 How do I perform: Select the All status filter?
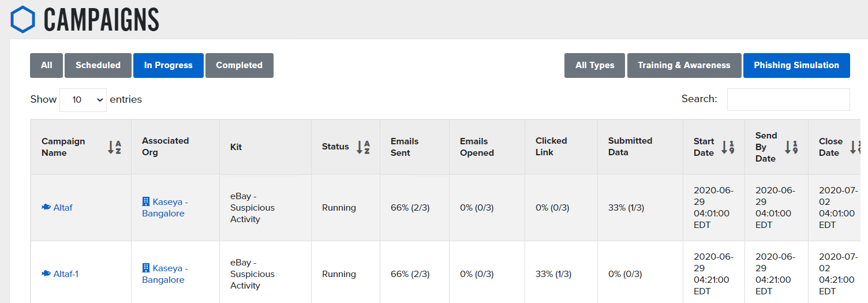(x=47, y=65)
